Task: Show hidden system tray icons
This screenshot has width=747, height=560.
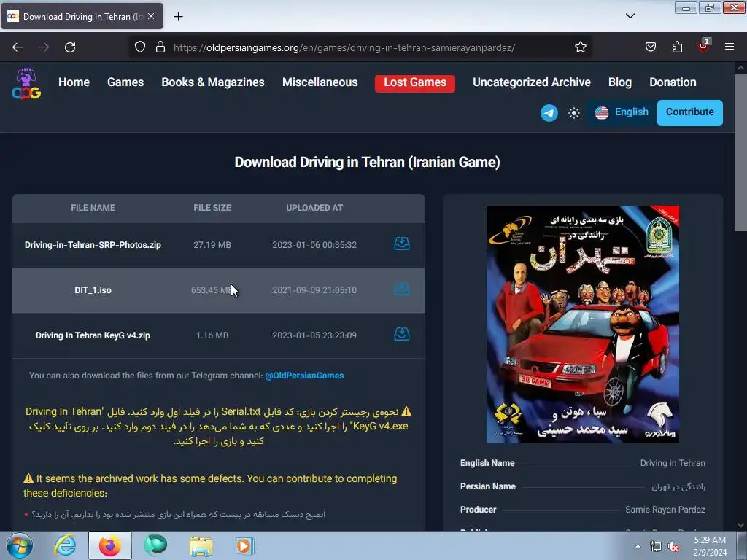Action: pyautogui.click(x=638, y=546)
